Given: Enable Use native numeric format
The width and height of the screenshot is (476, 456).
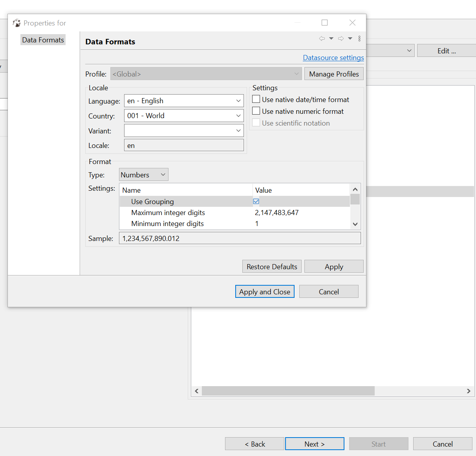Looking at the screenshot, I should click(x=256, y=111).
